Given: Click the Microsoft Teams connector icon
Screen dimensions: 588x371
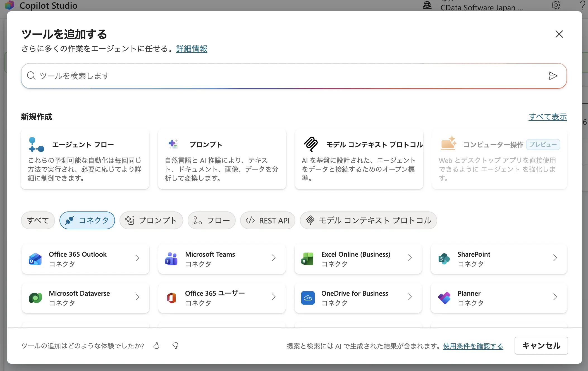Looking at the screenshot, I should 171,259.
